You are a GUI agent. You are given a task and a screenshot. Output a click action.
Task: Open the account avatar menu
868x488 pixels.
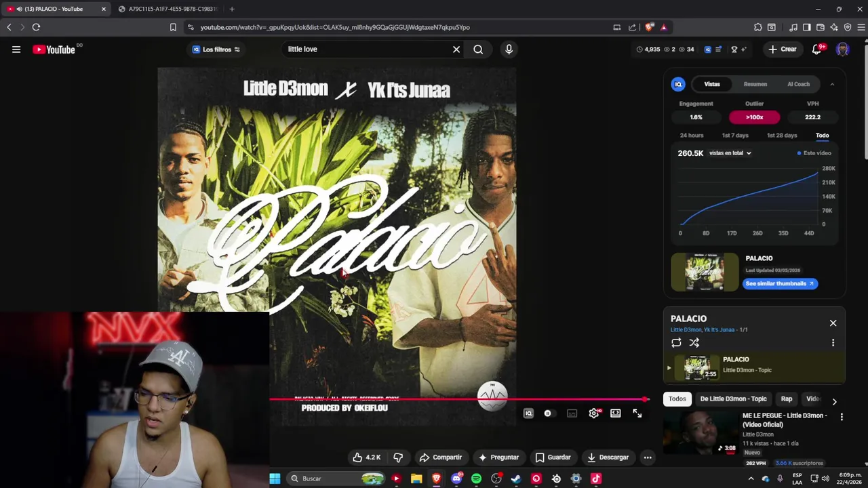(843, 49)
